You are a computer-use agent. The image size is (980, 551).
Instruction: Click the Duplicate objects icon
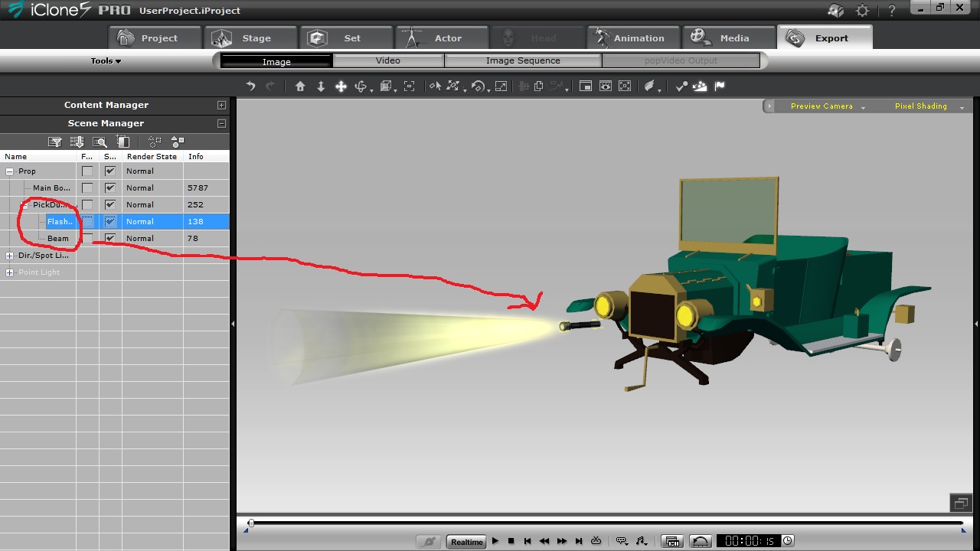coord(539,86)
